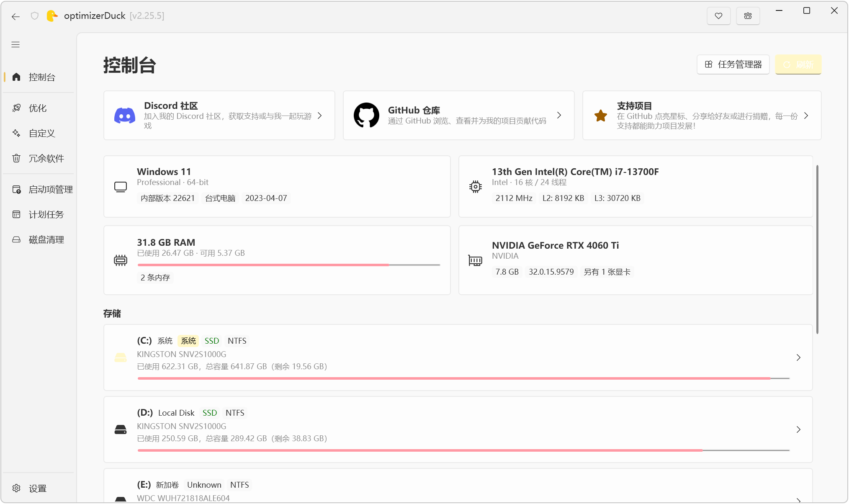The image size is (849, 504).
Task: Click the sparkle icon for 自定义
Action: (x=16, y=133)
